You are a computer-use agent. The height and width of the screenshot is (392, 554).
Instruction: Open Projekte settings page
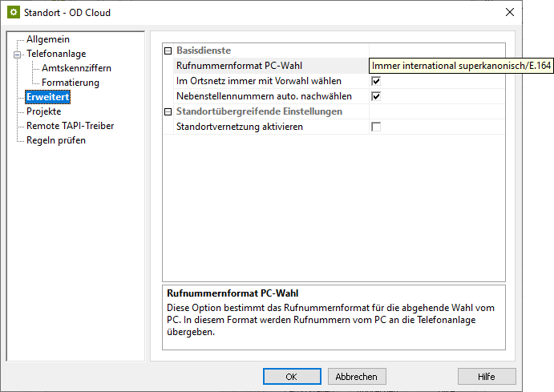[43, 111]
